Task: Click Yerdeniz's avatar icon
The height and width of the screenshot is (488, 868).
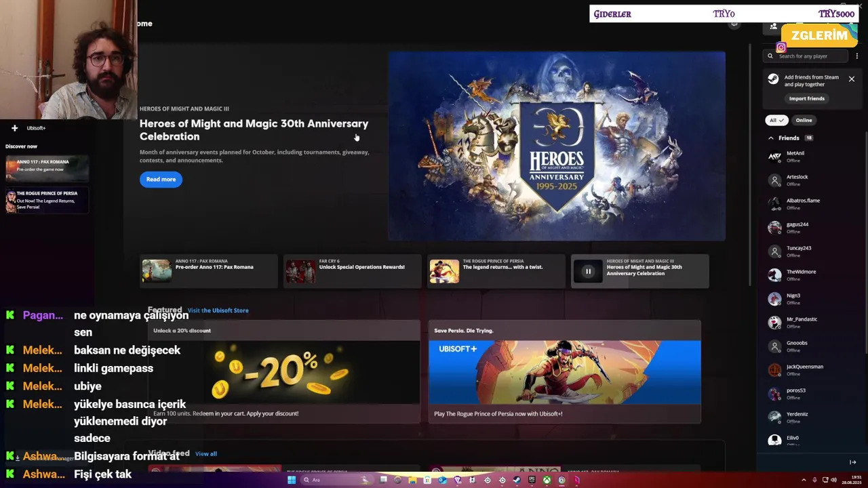Action: tap(774, 418)
